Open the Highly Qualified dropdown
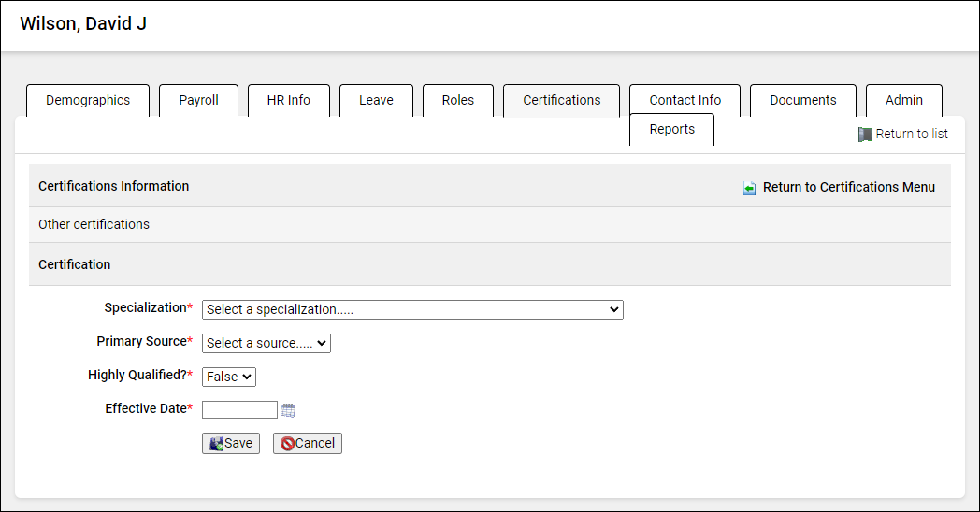 (x=229, y=377)
